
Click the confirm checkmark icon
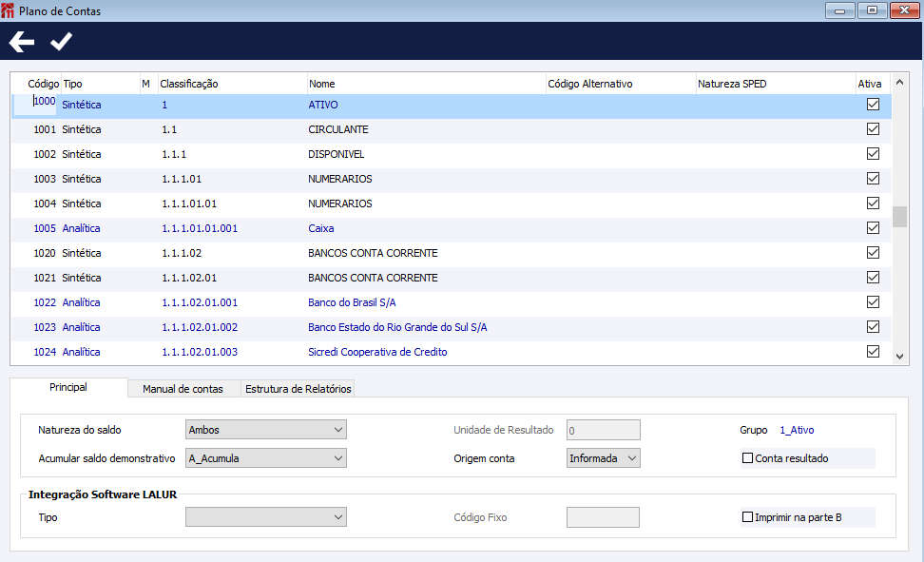click(x=61, y=41)
